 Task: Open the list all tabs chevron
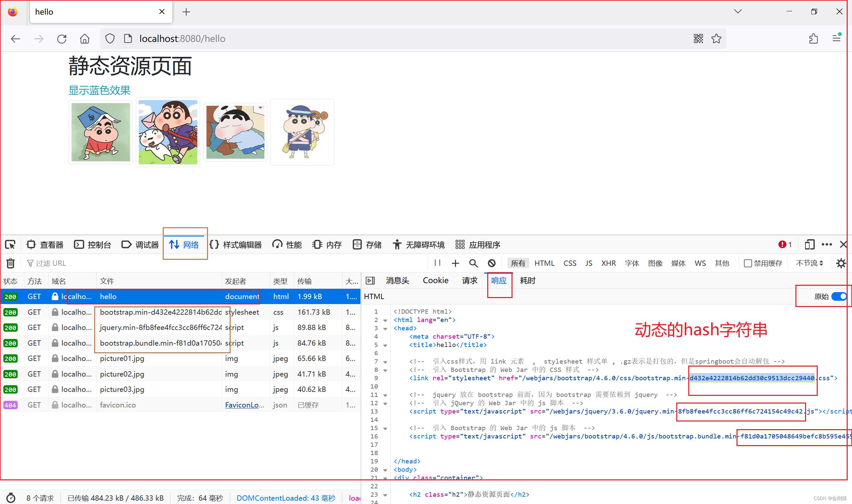pyautogui.click(x=738, y=12)
